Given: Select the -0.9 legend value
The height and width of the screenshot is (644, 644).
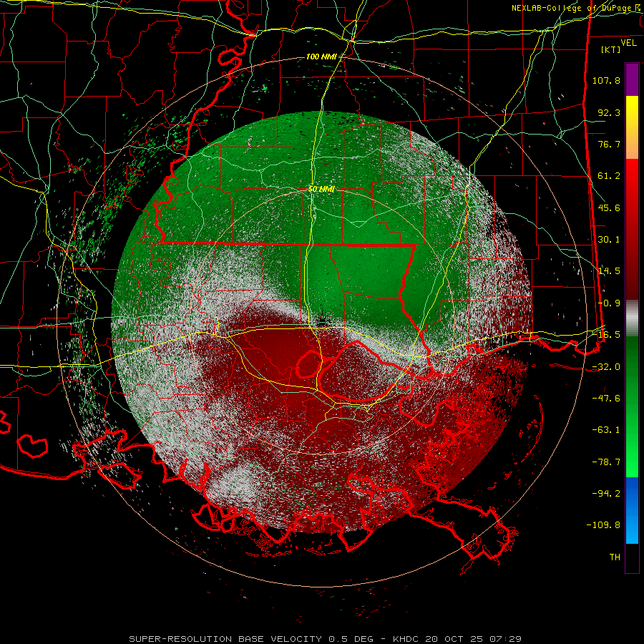Looking at the screenshot, I should 609,303.
